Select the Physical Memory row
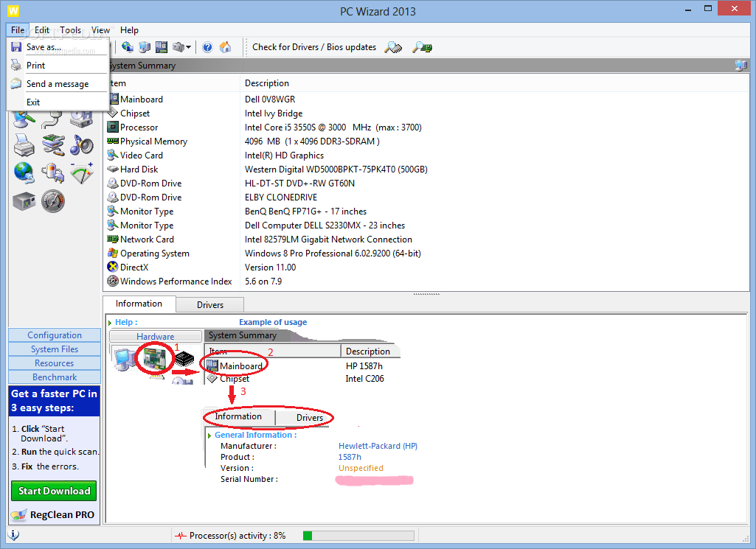Image resolution: width=756 pixels, height=549 pixels. [427, 141]
